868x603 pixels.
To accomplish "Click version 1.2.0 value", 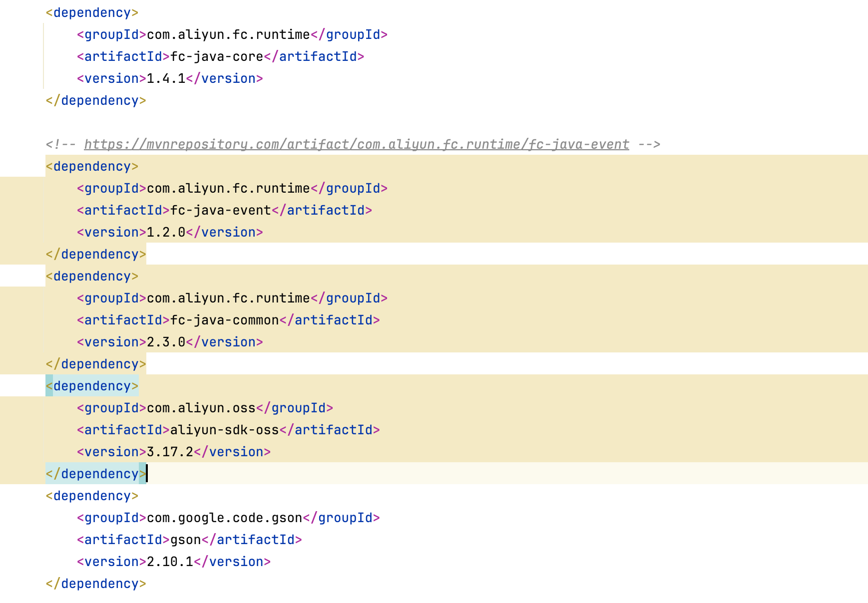I will (x=166, y=232).
